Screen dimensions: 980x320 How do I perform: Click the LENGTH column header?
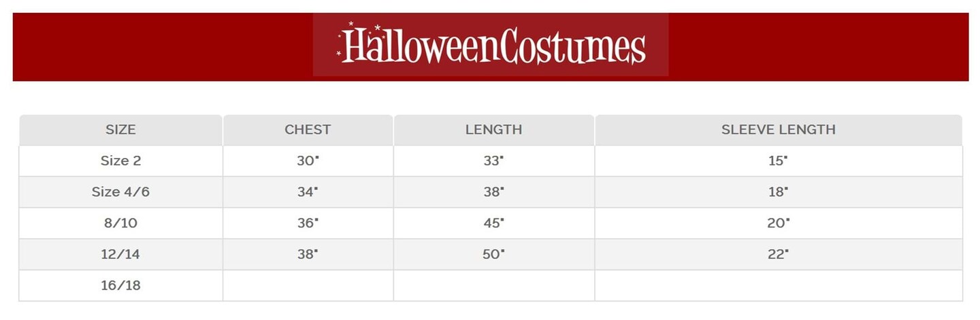493,129
